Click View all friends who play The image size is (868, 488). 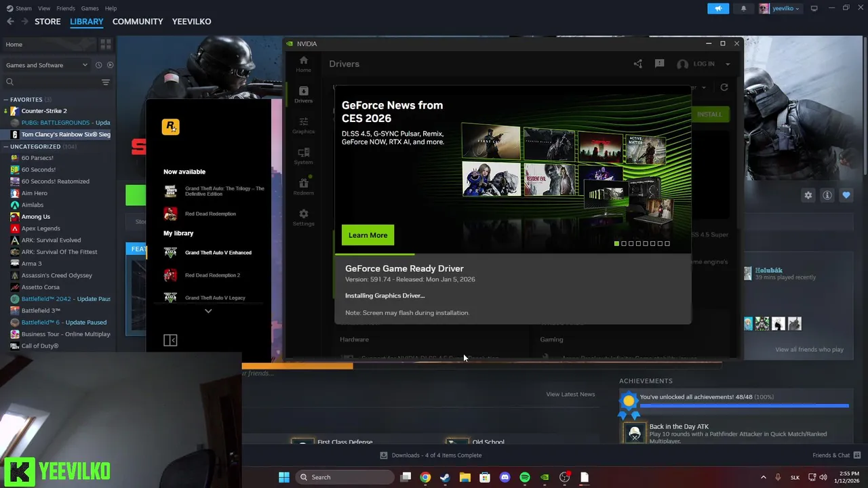[x=809, y=350]
